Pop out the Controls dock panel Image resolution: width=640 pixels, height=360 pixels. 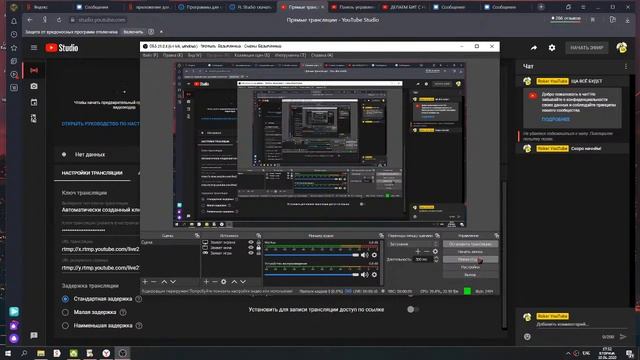pyautogui.click(x=496, y=236)
